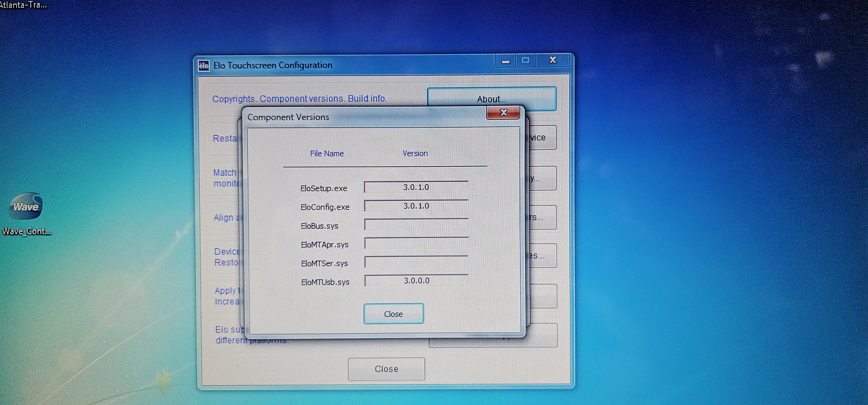Maximize the Elo Touchscreen Configuration window
Screen dimensions: 868x405
click(525, 61)
